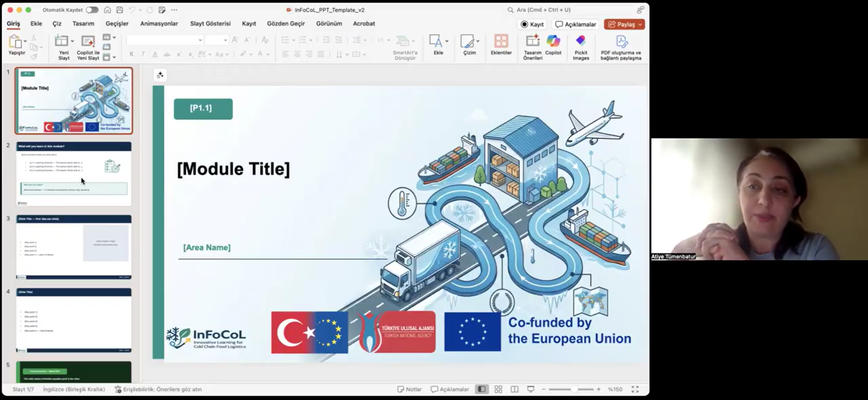Click the zoom in plus icon

[x=598, y=389]
